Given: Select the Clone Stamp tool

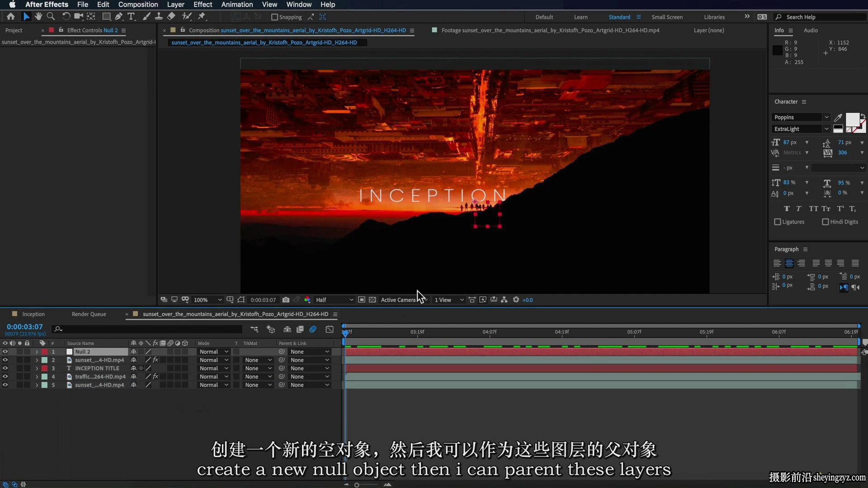Looking at the screenshot, I should point(159,17).
